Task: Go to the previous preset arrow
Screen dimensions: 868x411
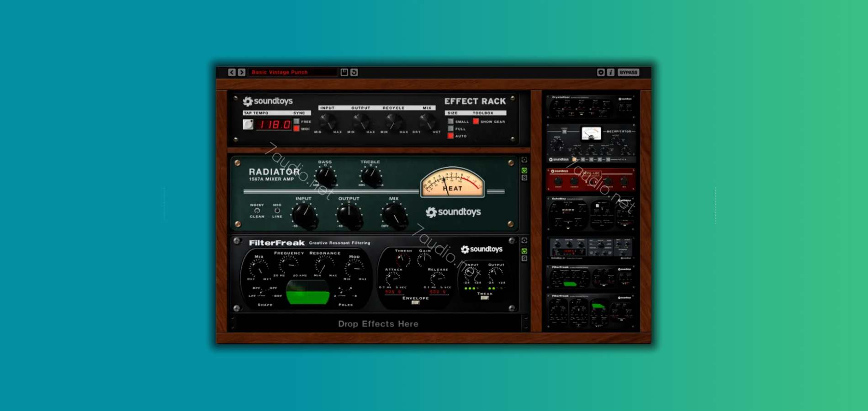Action: coord(232,72)
